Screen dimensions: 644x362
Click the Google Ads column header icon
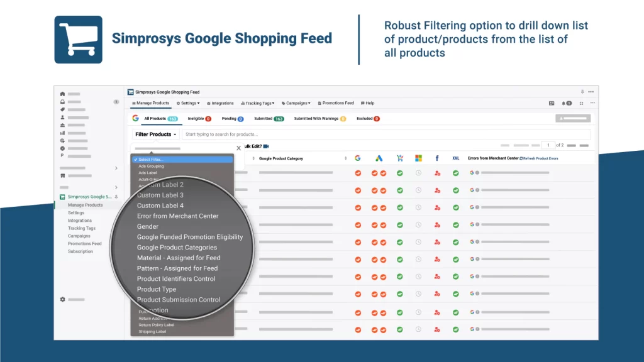(379, 158)
